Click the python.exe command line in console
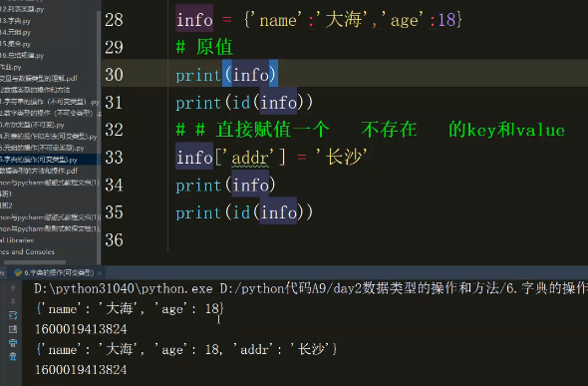 tap(311, 289)
